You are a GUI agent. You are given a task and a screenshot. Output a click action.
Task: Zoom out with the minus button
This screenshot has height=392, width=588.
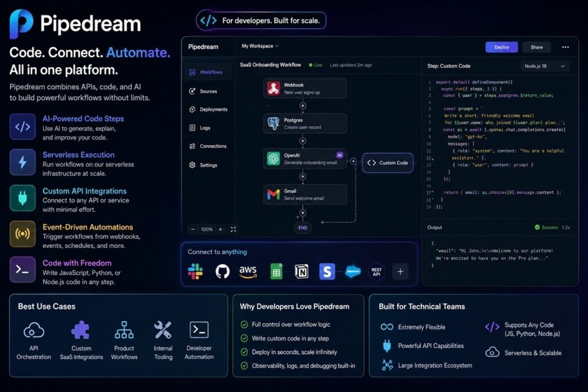pyautogui.click(x=193, y=229)
